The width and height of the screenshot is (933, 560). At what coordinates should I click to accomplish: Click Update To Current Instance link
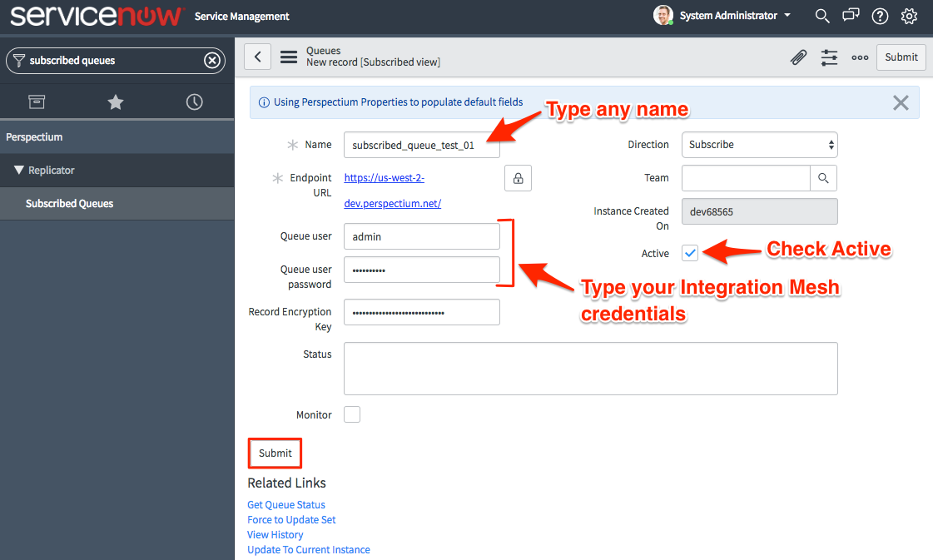(x=309, y=549)
